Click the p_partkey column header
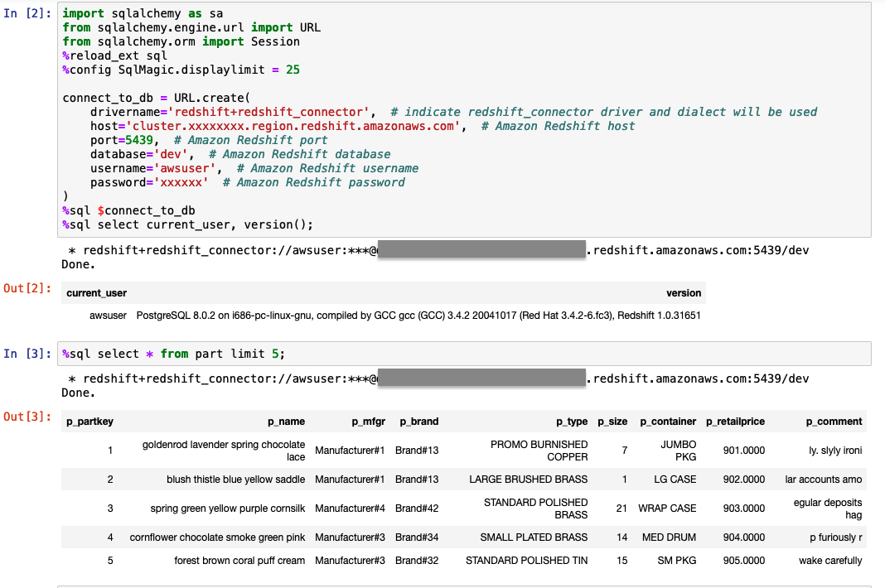The width and height of the screenshot is (885, 588). pos(89,422)
